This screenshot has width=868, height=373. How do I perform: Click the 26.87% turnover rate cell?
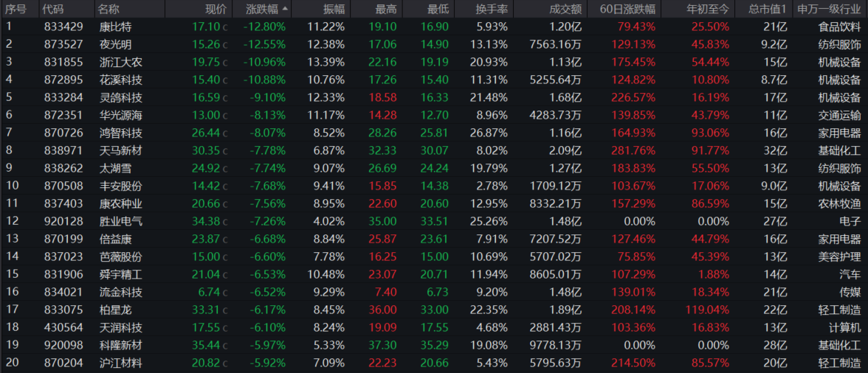(x=489, y=133)
